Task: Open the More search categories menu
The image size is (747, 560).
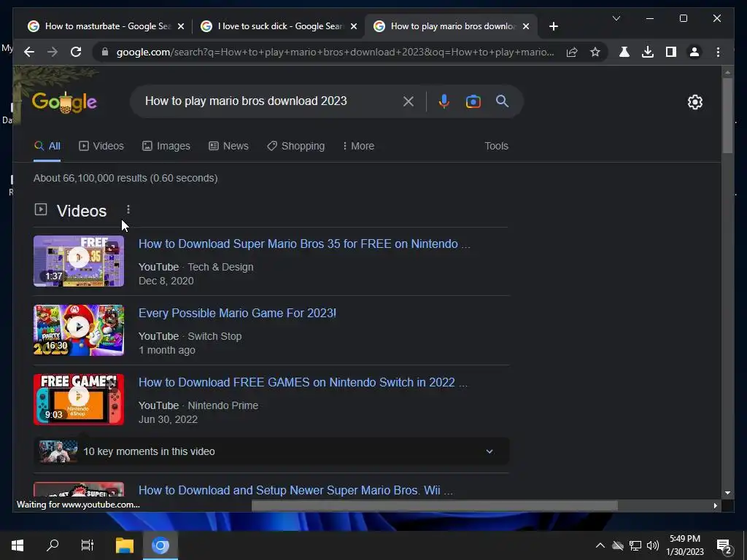Action: [358, 146]
